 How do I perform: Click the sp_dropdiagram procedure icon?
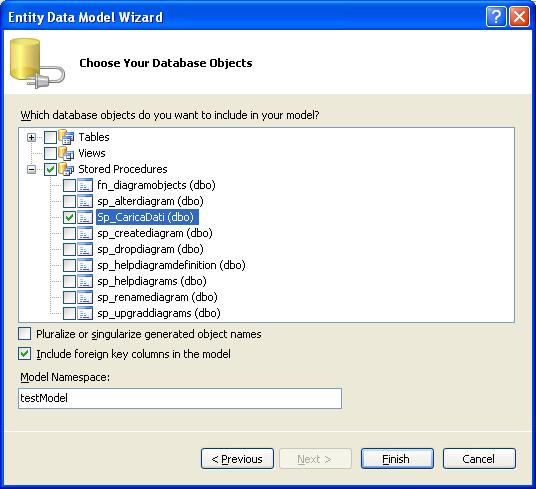coord(85,249)
